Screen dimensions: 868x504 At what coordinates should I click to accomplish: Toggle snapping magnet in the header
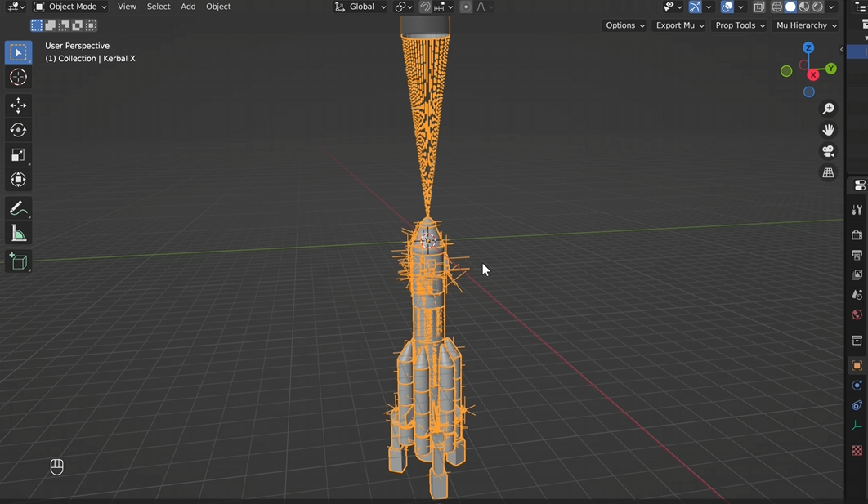[425, 7]
